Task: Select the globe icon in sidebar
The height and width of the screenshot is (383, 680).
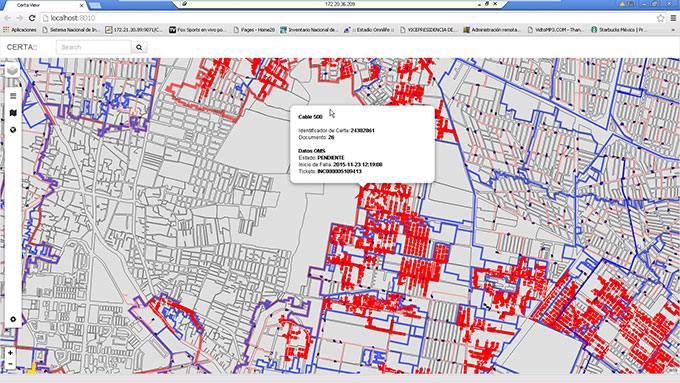Action: (x=13, y=130)
